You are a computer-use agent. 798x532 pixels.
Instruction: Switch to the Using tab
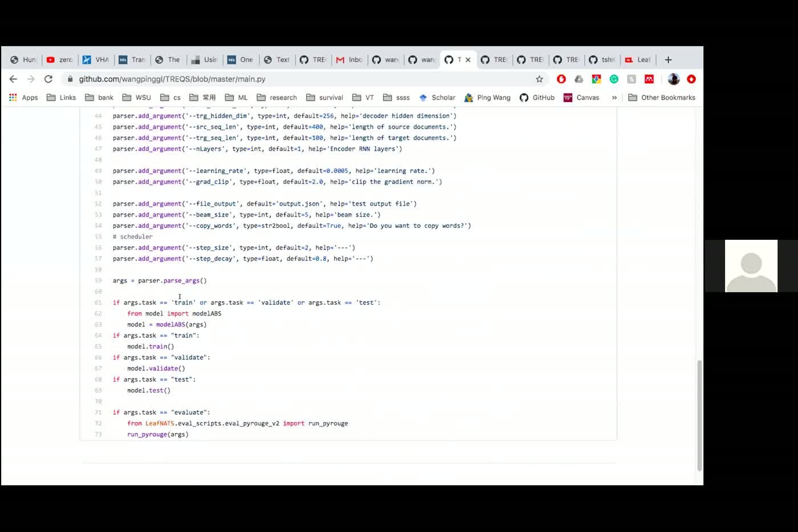coord(204,60)
